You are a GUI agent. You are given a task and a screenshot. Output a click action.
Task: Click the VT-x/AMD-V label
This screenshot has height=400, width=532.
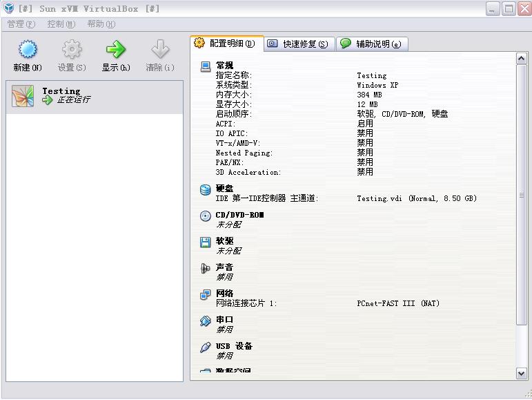(x=238, y=143)
